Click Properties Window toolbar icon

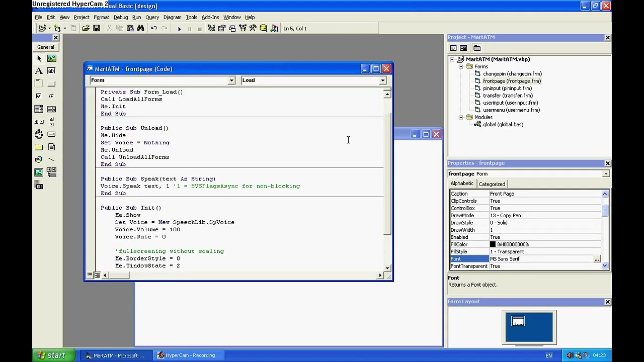222,29
